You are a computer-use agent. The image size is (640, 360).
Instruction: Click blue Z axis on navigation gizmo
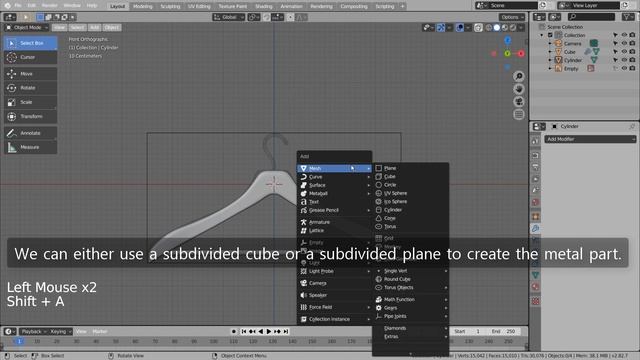[x=507, y=40]
